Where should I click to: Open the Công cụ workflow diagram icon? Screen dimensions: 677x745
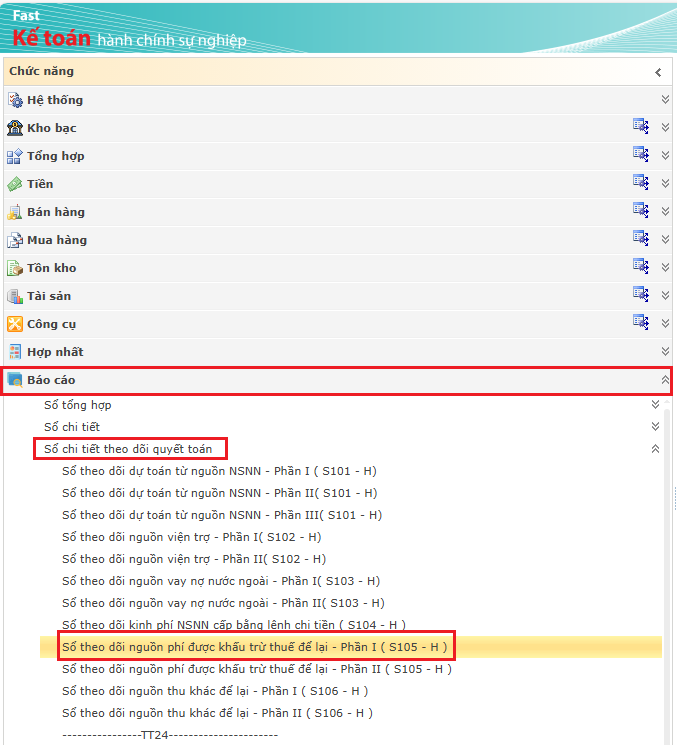641,323
